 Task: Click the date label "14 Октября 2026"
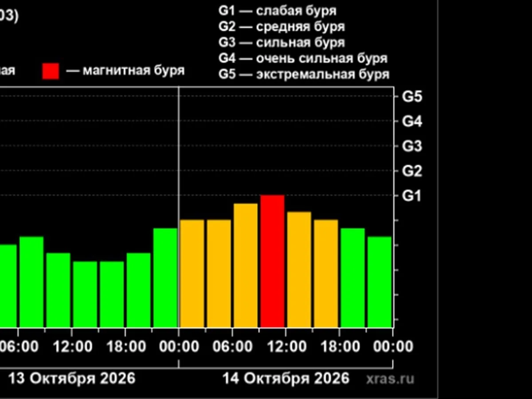[x=286, y=379]
